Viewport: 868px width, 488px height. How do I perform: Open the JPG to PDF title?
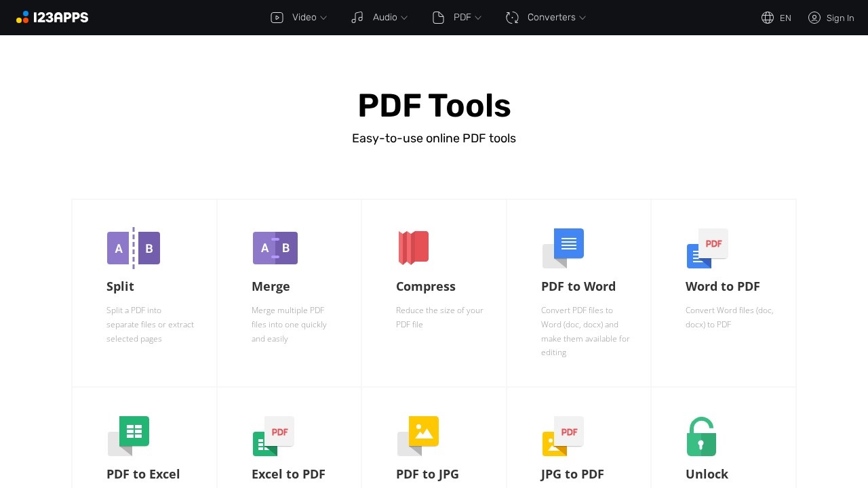coord(572,474)
